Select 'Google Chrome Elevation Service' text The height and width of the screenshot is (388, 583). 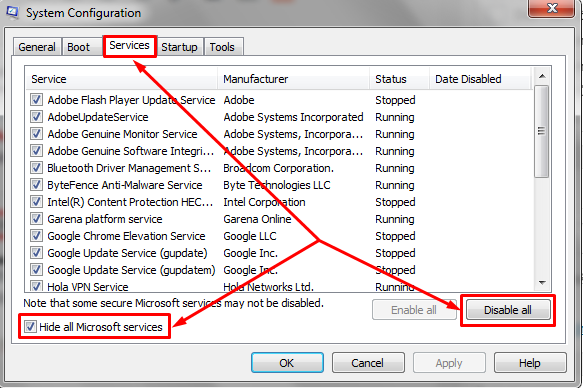[126, 236]
